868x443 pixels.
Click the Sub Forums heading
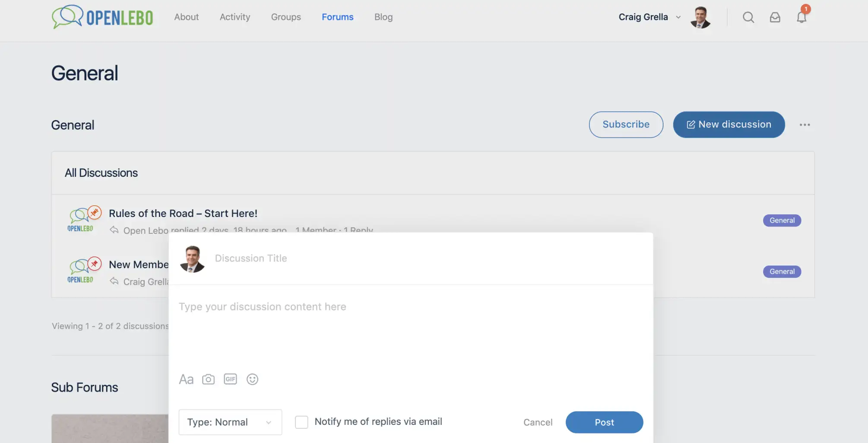pyautogui.click(x=85, y=387)
